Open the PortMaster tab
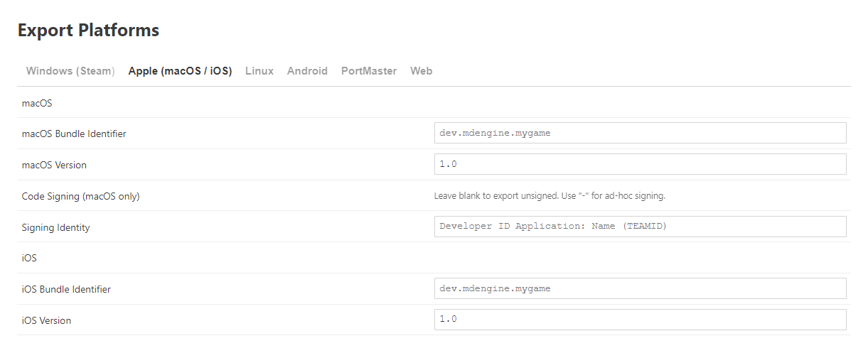 369,71
